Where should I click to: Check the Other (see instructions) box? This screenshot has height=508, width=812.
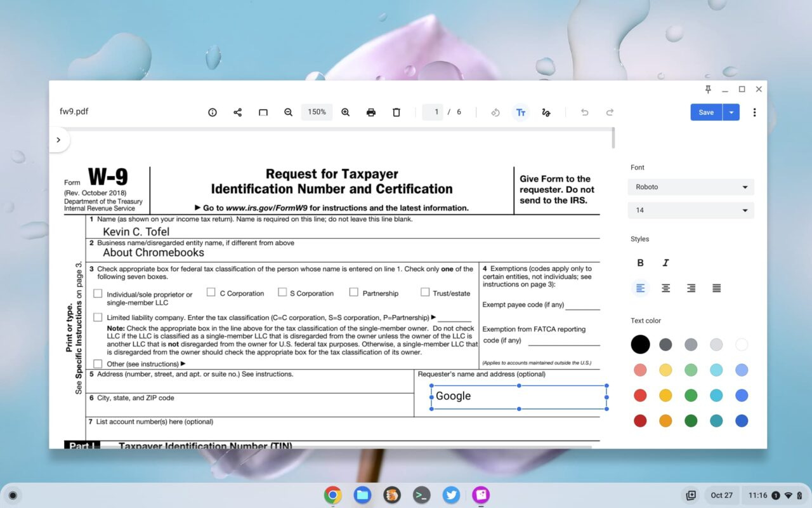tap(98, 364)
